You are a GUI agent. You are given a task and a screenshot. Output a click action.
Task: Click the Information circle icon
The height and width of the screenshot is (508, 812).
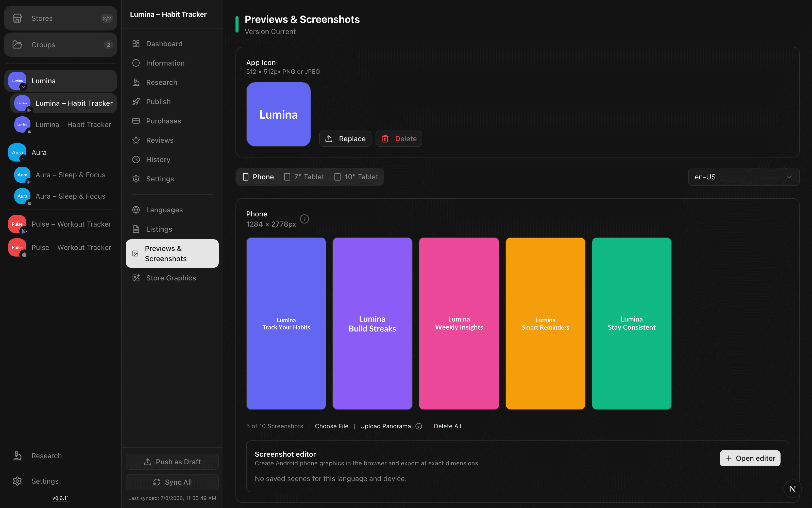tap(136, 63)
